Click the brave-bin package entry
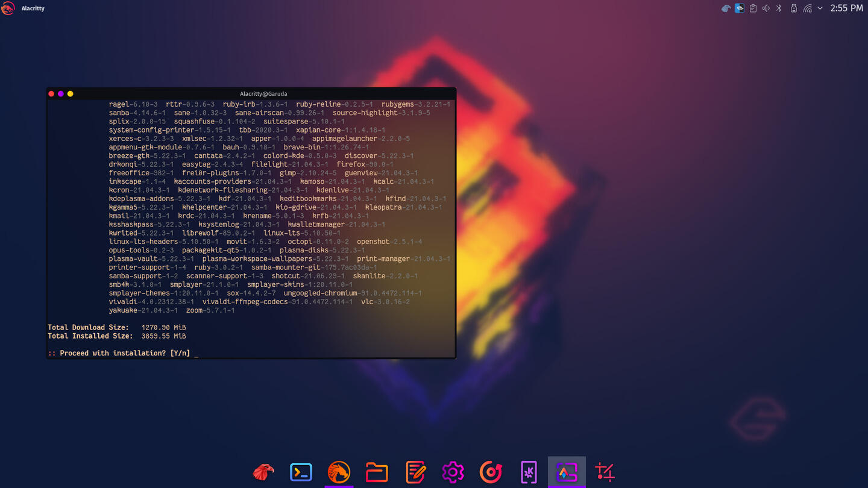The image size is (868, 488). [x=326, y=147]
